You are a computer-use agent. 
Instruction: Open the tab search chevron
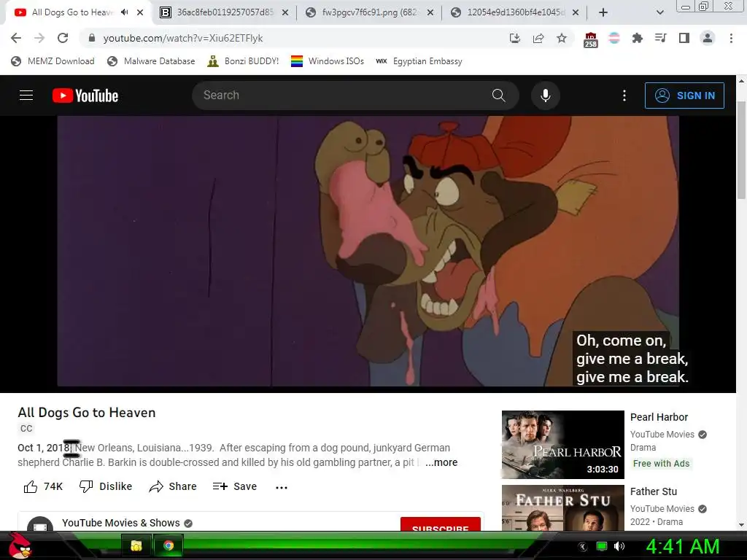(659, 12)
